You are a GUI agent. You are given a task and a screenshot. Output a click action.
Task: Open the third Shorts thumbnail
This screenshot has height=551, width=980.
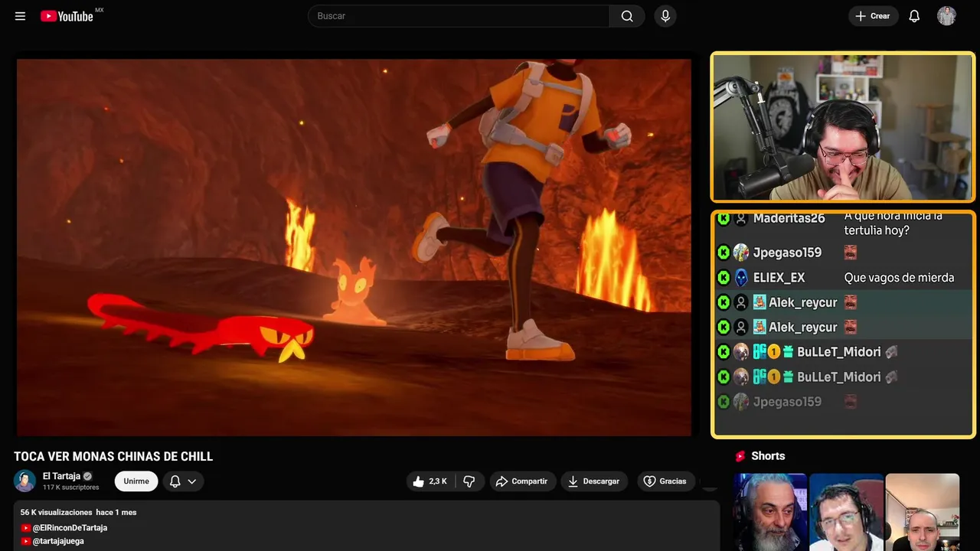(923, 512)
